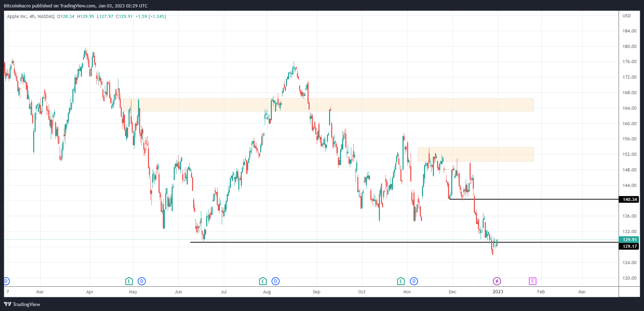Click the USD currency label
Viewport: 644px width, 311px height.
tap(626, 16)
